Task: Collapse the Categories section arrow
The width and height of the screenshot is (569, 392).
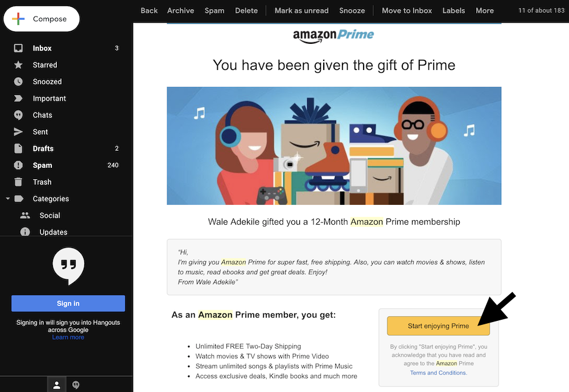Action: pyautogui.click(x=7, y=199)
